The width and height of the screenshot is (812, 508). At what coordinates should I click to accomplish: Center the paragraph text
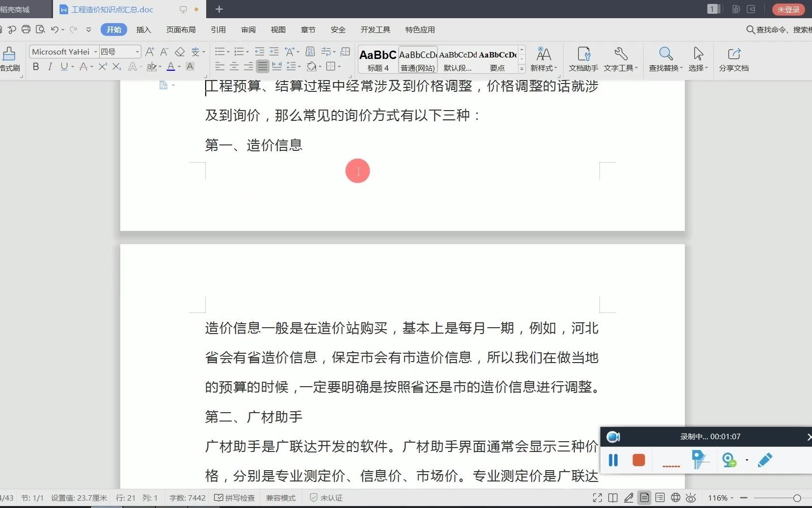(x=234, y=66)
